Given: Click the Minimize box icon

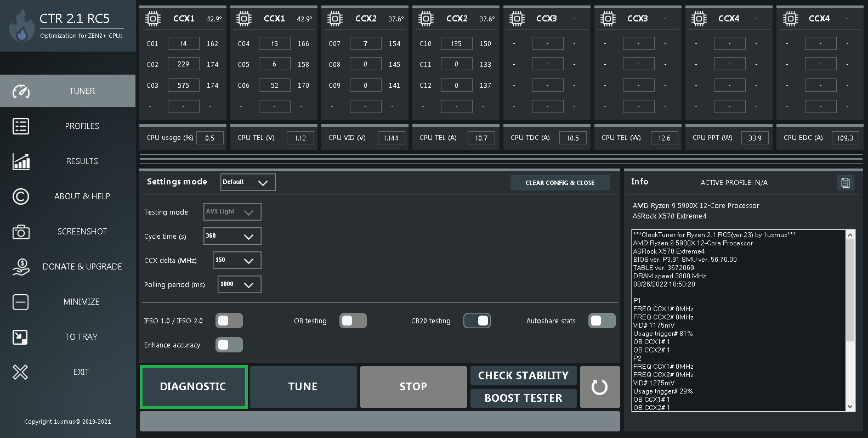Looking at the screenshot, I should point(21,302).
